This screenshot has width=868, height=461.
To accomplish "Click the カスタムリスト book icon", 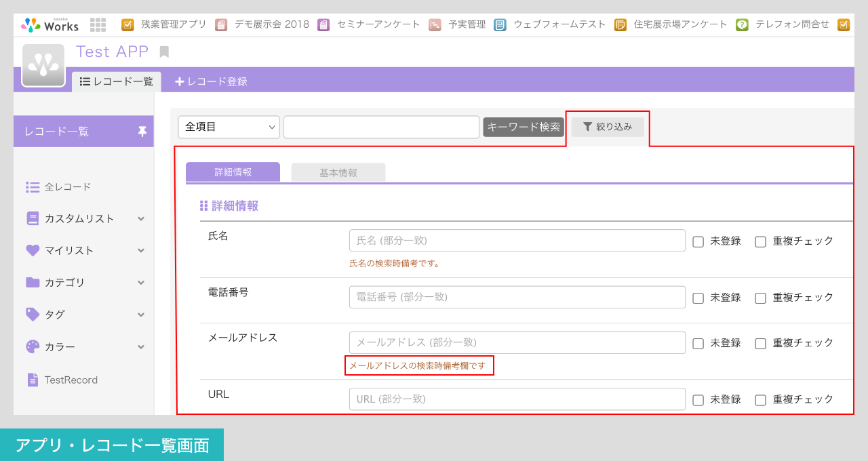I will [x=33, y=218].
